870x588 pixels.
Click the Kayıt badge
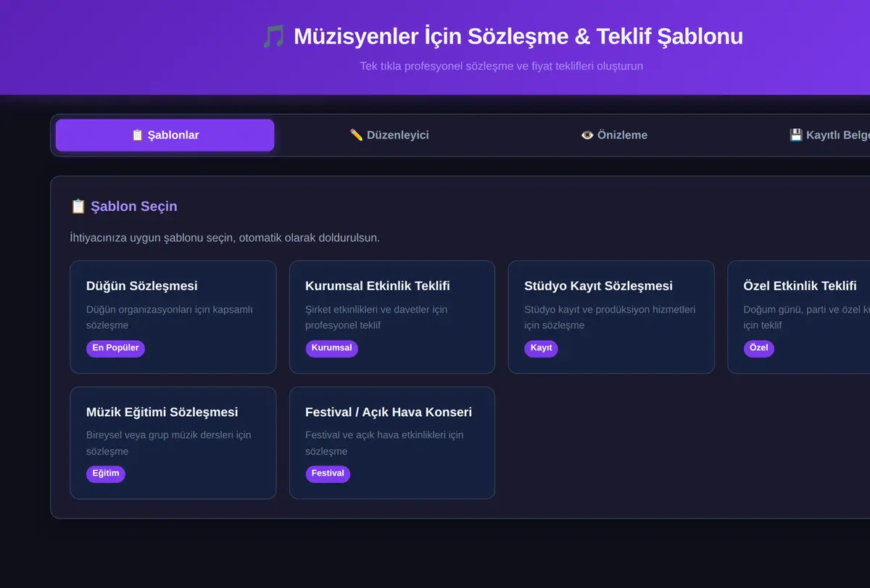point(541,348)
